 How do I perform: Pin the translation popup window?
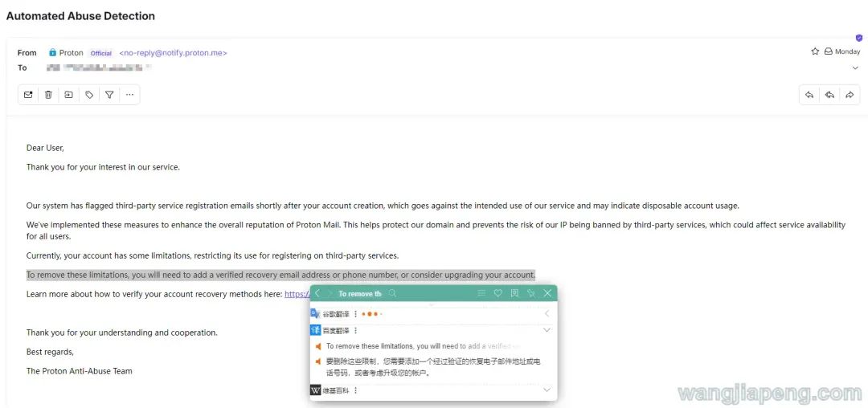pyautogui.click(x=530, y=294)
